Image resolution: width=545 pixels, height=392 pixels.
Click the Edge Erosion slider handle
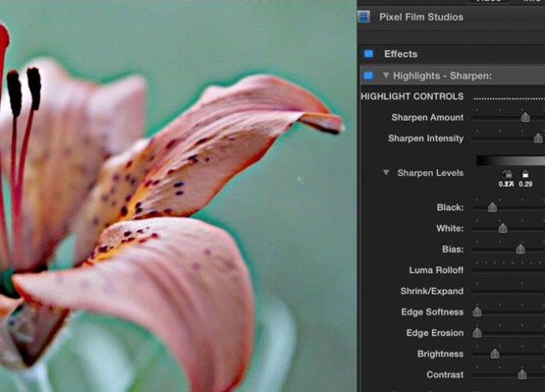(x=477, y=333)
